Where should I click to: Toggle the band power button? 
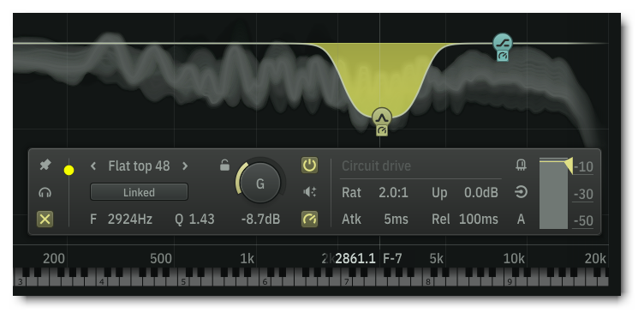tap(309, 166)
